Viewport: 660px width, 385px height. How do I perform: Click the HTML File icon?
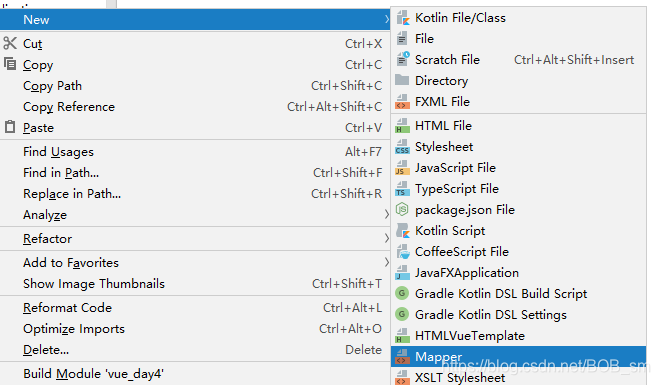[x=402, y=125]
